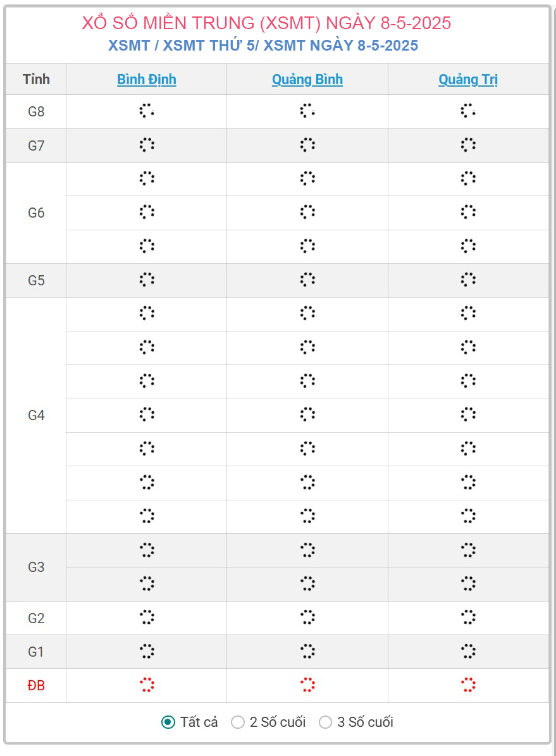Click the G5 loading spinner for Quảng Trị
Image resolution: width=556 pixels, height=756 pixels.
pyautogui.click(x=467, y=280)
